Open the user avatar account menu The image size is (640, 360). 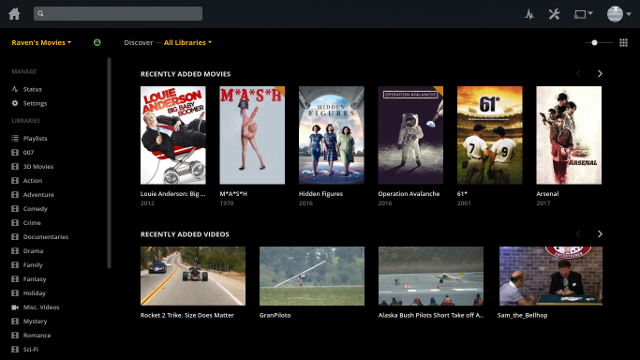[x=619, y=14]
